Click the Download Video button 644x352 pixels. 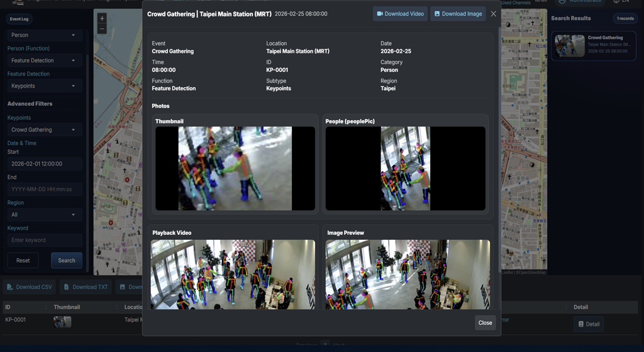tap(400, 14)
